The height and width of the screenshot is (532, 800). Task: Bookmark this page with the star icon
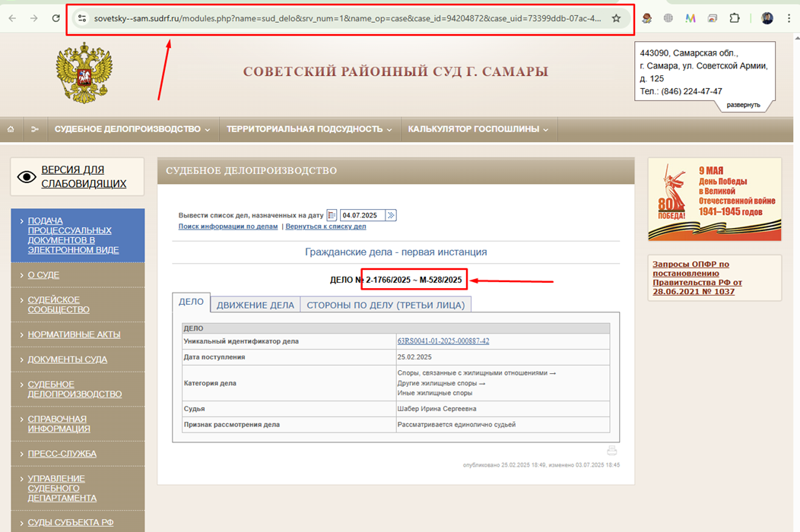tap(616, 18)
